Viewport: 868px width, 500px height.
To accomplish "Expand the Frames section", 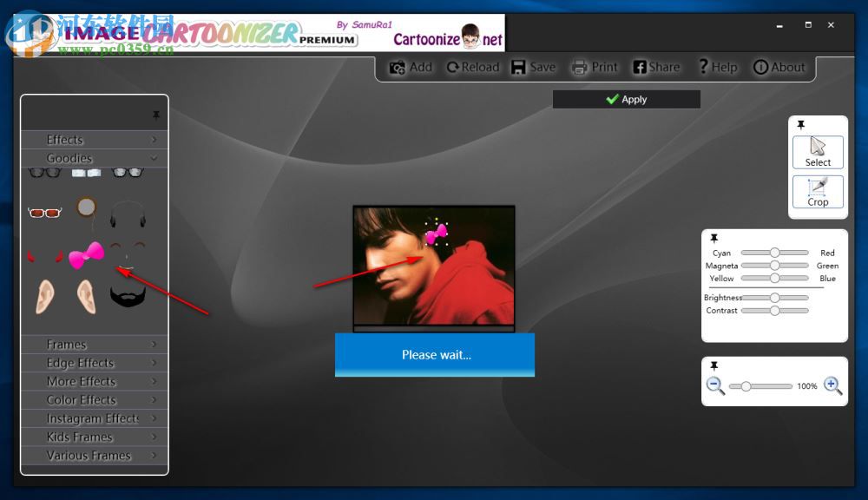I will (x=94, y=345).
